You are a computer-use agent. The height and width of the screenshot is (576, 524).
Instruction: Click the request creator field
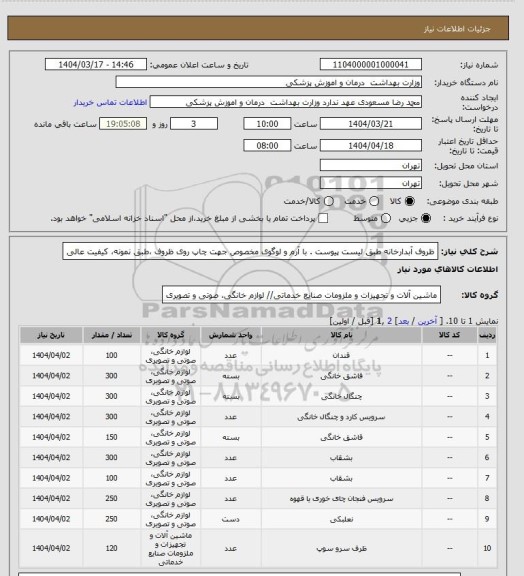286,102
